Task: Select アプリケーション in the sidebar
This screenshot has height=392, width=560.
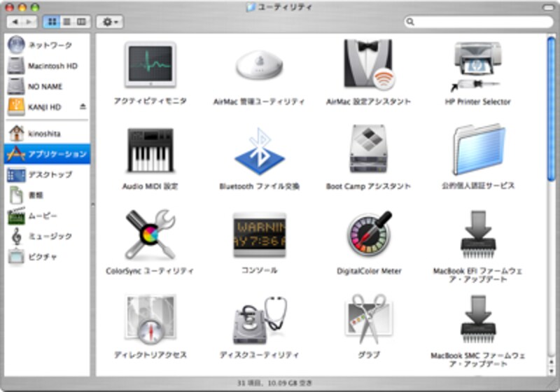Action: [47, 154]
